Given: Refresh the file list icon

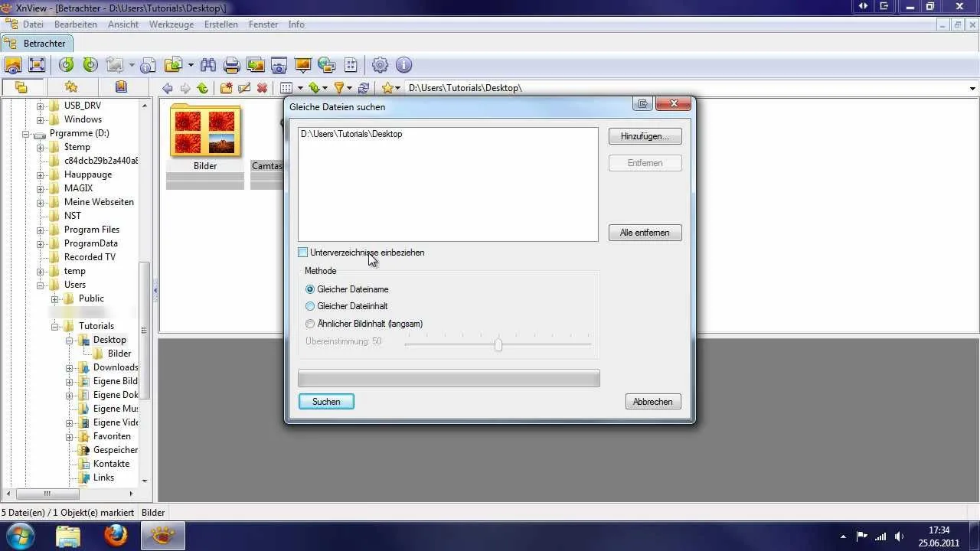Looking at the screenshot, I should click(x=364, y=88).
